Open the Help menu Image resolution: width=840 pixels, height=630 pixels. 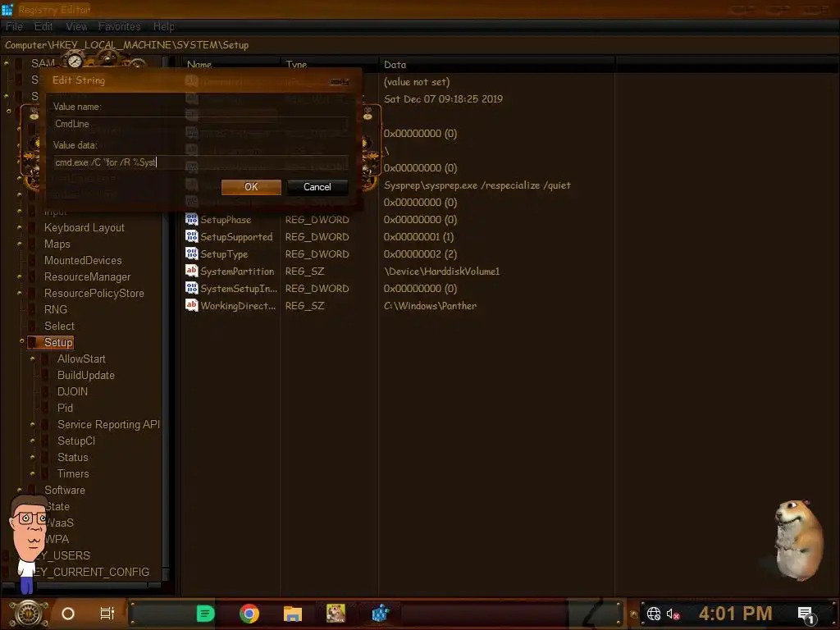click(x=163, y=26)
